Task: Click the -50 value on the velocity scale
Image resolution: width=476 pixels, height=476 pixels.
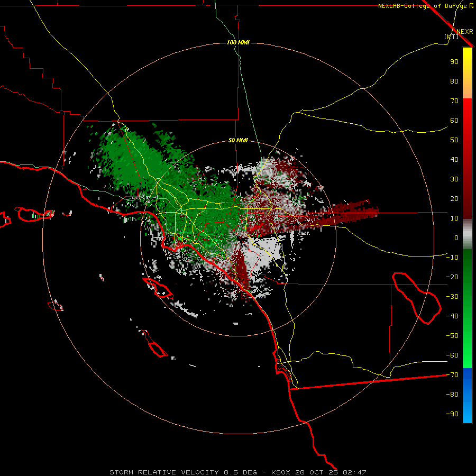Action: (452, 336)
